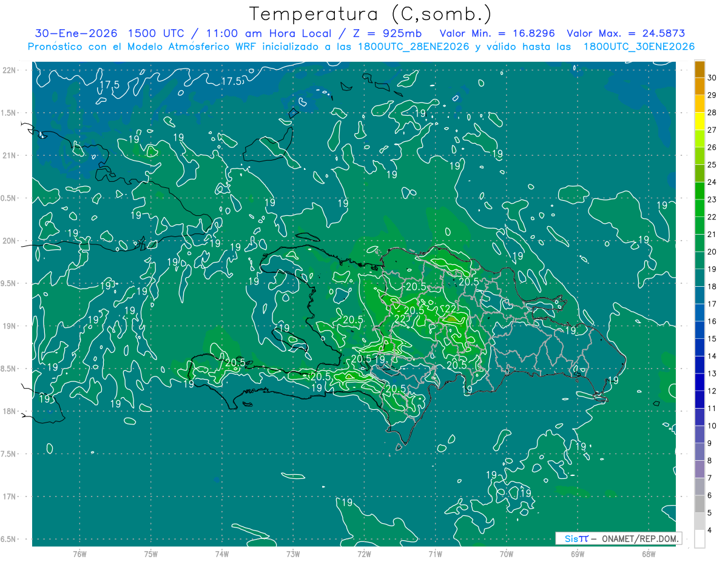Screen dimensions: 728x562
Task: Click the "73W" longitude axis label
Action: point(293,554)
